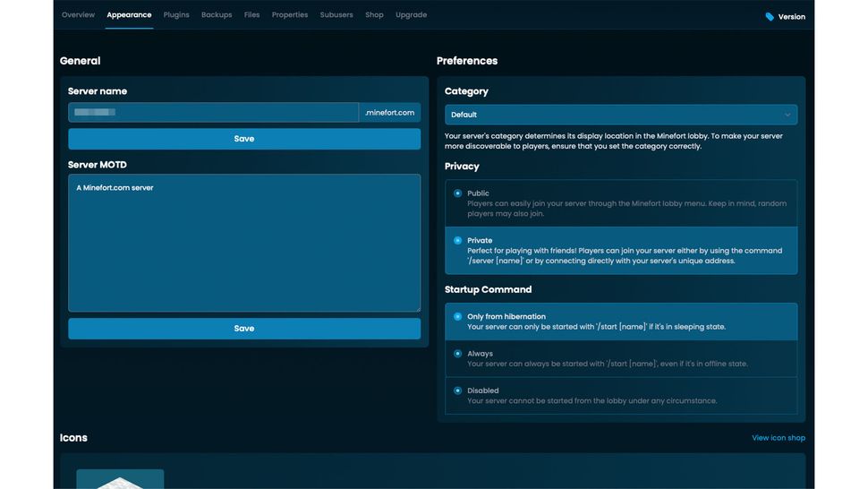Go to the Files tab
The height and width of the screenshot is (489, 868).
(251, 15)
